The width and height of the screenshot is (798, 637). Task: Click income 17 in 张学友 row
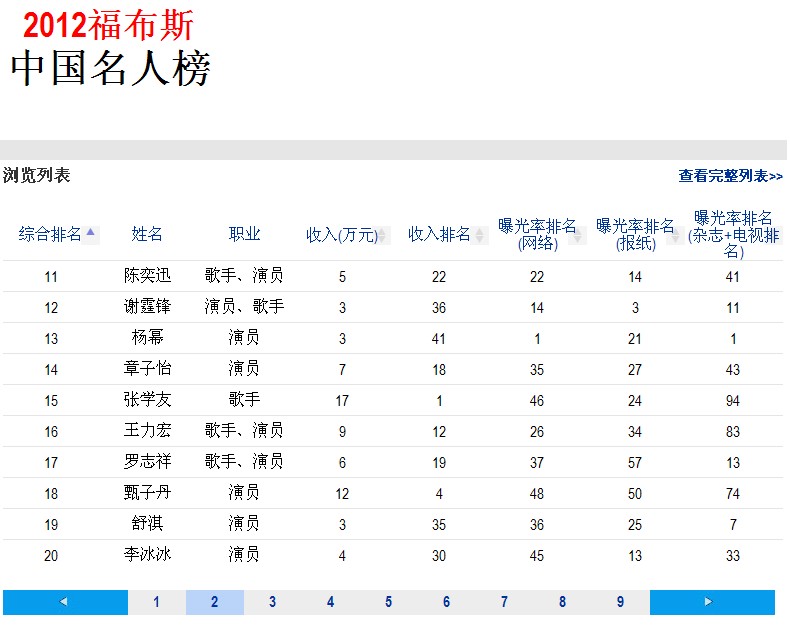click(342, 401)
